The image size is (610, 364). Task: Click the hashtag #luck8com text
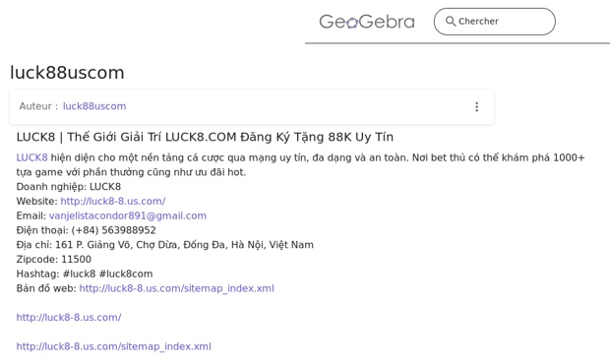click(x=126, y=273)
